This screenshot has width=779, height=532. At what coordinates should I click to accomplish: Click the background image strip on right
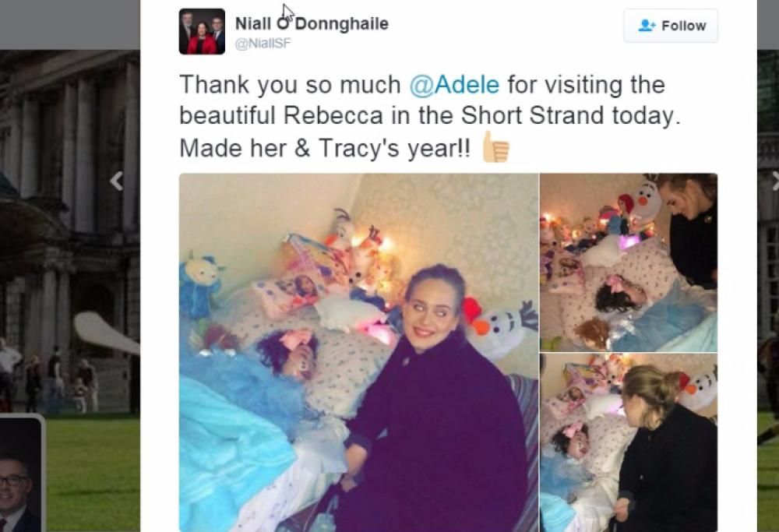pos(768,291)
